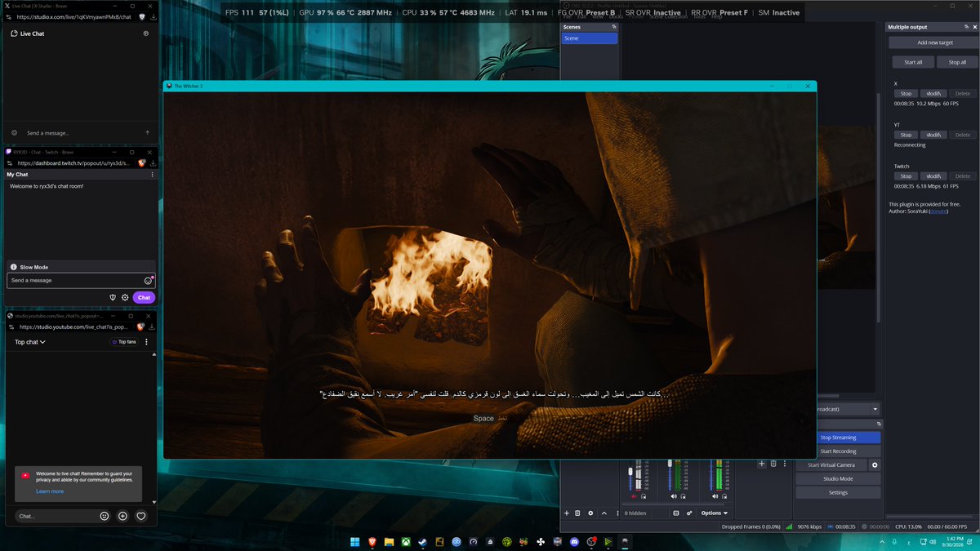Click the emoji icon in X Live Chat
This screenshot has height=551, width=980.
pos(15,132)
